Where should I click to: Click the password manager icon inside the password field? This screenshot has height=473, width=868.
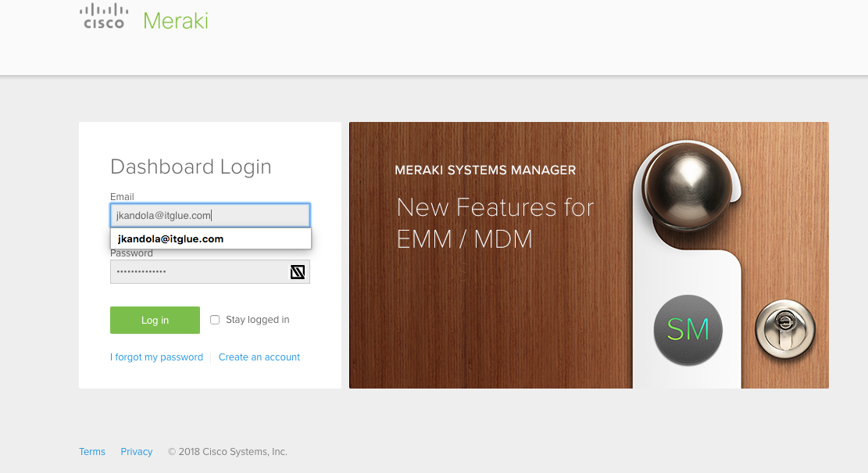pyautogui.click(x=297, y=271)
